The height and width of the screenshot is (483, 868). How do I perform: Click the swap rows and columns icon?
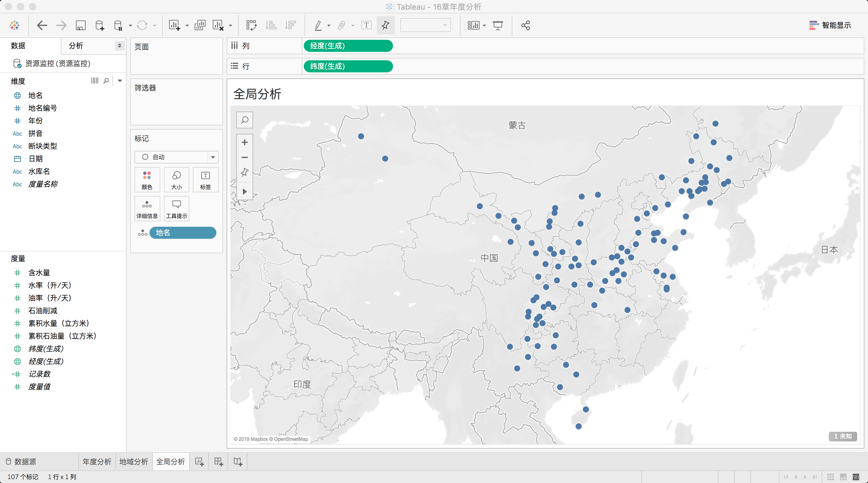tap(251, 25)
